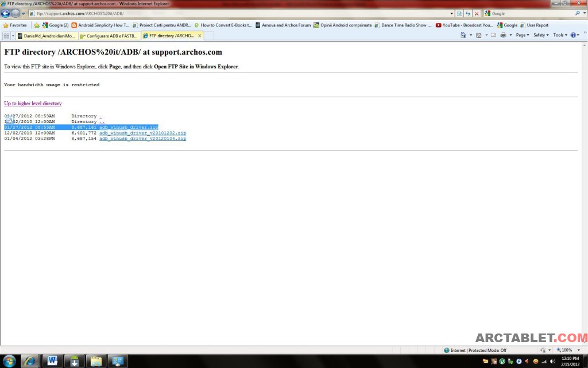Open the Home button dropdown arrow

[471, 35]
